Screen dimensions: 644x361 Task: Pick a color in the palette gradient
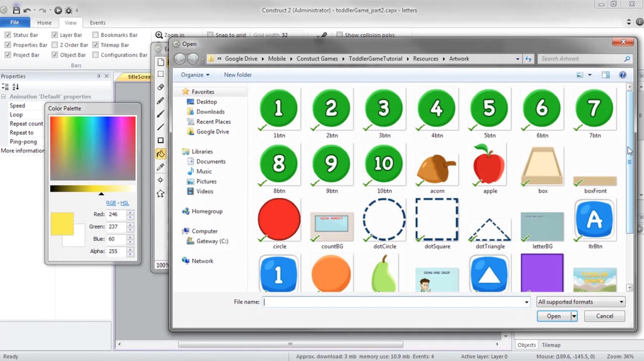[x=92, y=146]
